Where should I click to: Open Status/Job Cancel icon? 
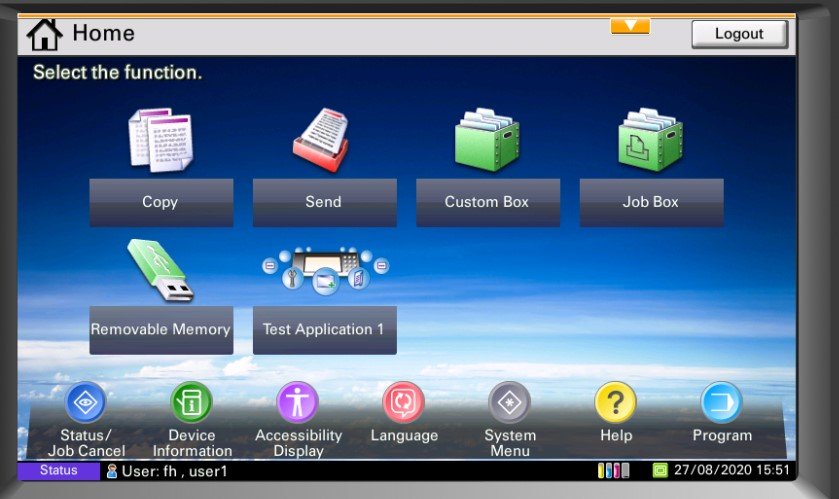(x=86, y=402)
